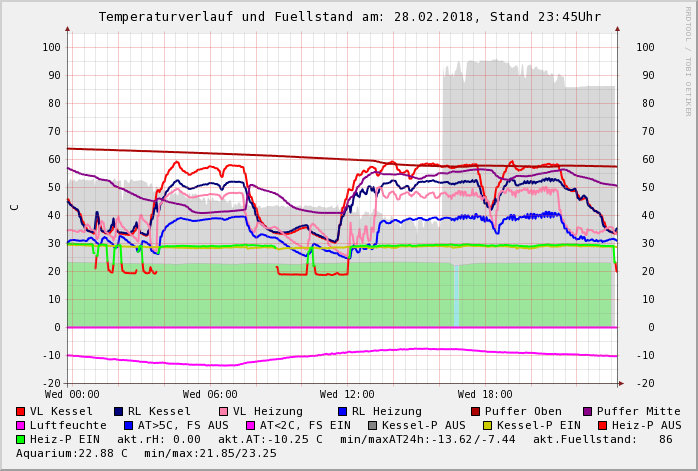
Task: Select the blue RL Heizung legend swatch
Action: (343, 411)
